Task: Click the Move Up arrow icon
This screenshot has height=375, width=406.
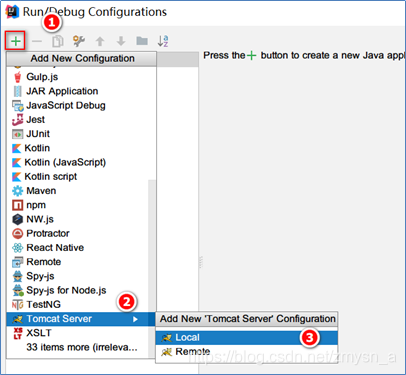Action: coord(100,41)
